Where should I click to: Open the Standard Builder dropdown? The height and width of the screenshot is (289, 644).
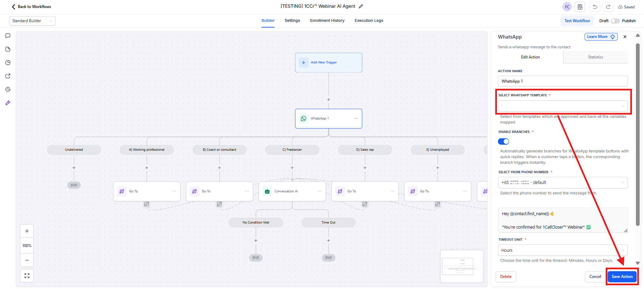tap(32, 21)
